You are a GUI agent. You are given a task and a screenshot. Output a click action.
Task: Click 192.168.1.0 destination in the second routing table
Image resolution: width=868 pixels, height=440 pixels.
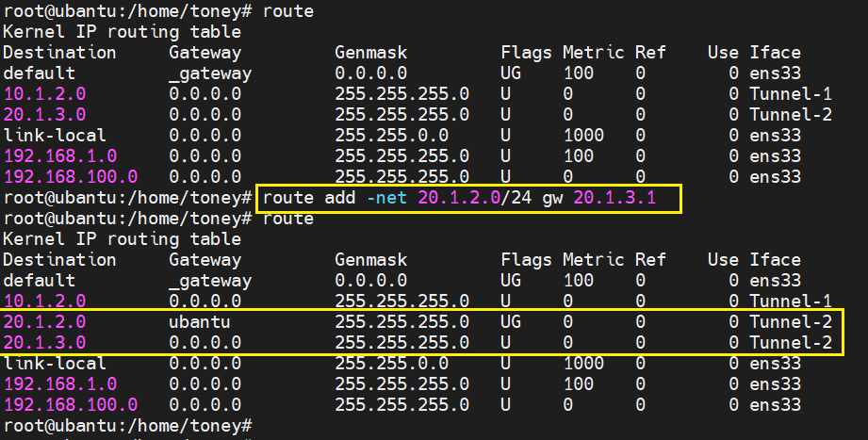click(60, 384)
